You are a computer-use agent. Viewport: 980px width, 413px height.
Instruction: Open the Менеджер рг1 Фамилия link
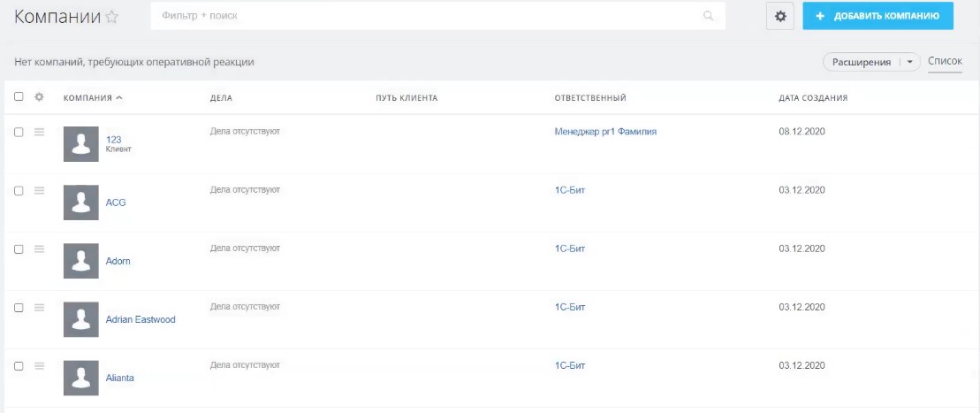point(605,132)
